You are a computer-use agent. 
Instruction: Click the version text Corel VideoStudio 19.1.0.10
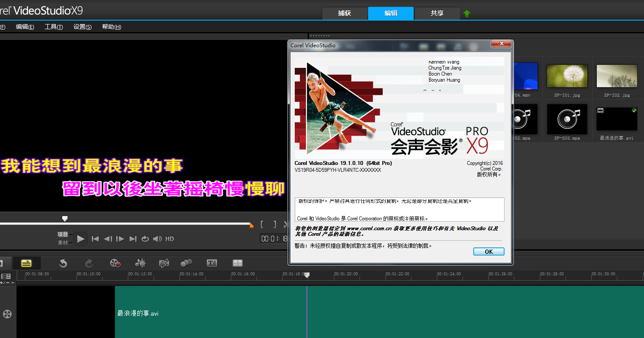pos(343,163)
